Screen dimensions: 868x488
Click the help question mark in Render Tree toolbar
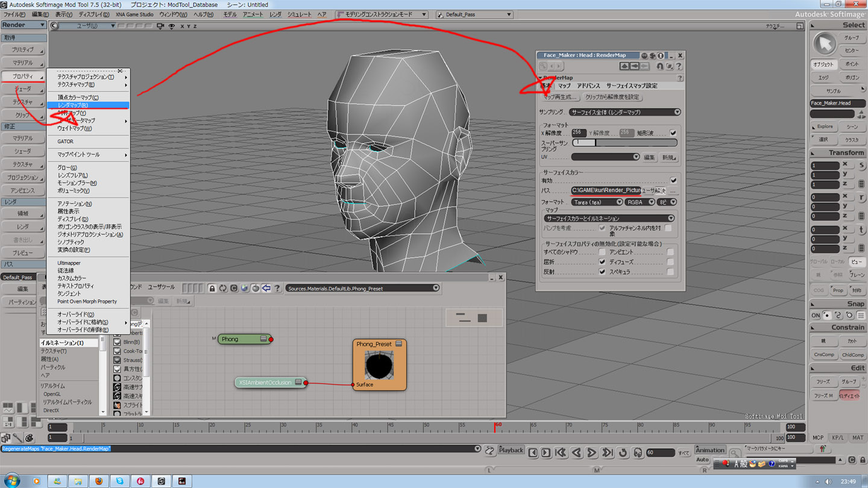pos(277,289)
